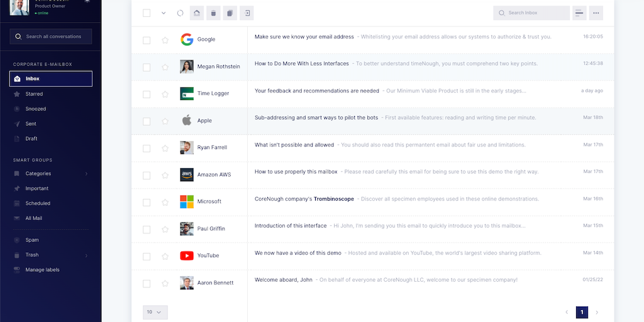
Task: Open the Inbox folder
Action: point(51,79)
